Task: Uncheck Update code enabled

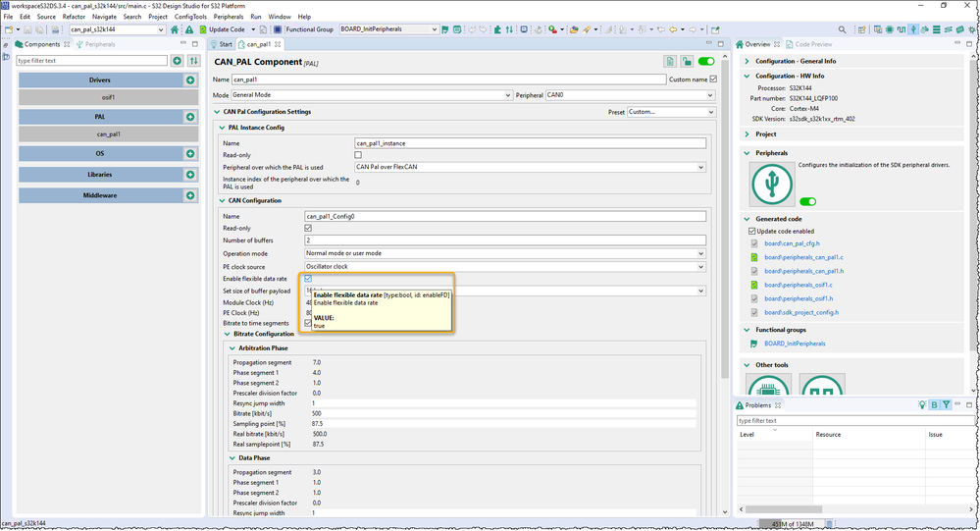Action: (x=753, y=231)
